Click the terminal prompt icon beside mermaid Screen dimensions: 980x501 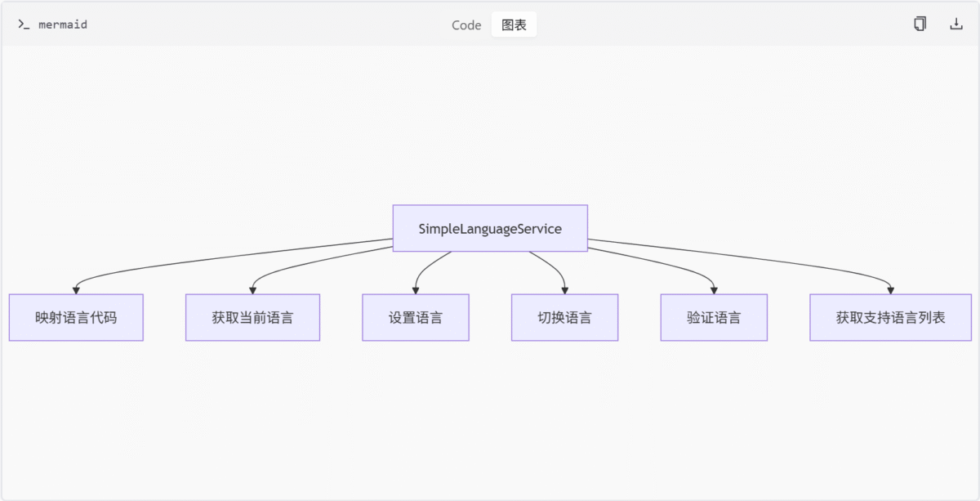click(24, 25)
